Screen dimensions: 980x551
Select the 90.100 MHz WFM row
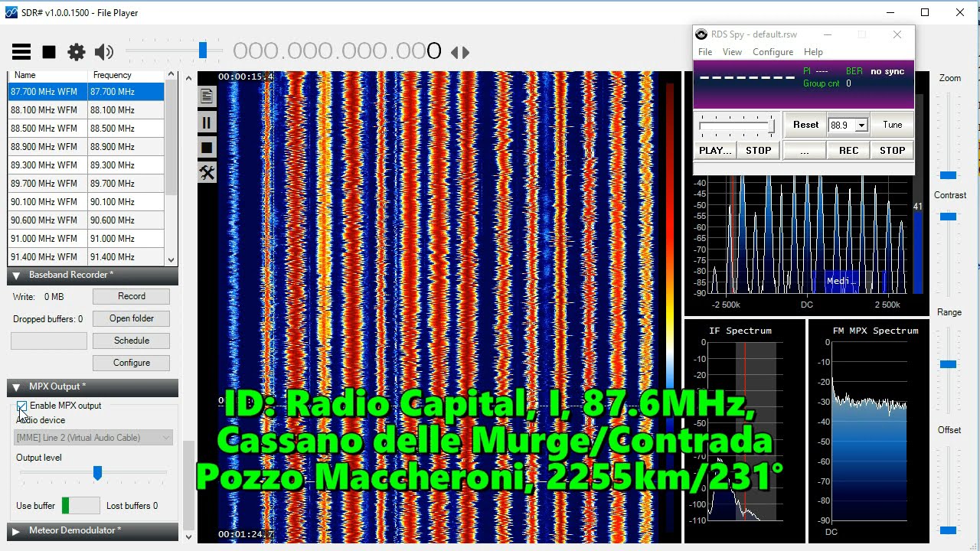point(87,202)
